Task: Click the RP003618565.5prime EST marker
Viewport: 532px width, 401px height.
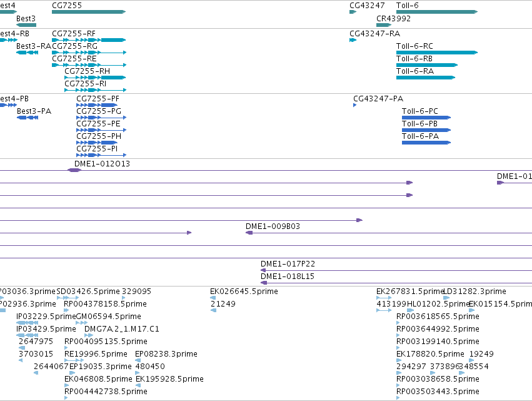Action: (x=398, y=323)
